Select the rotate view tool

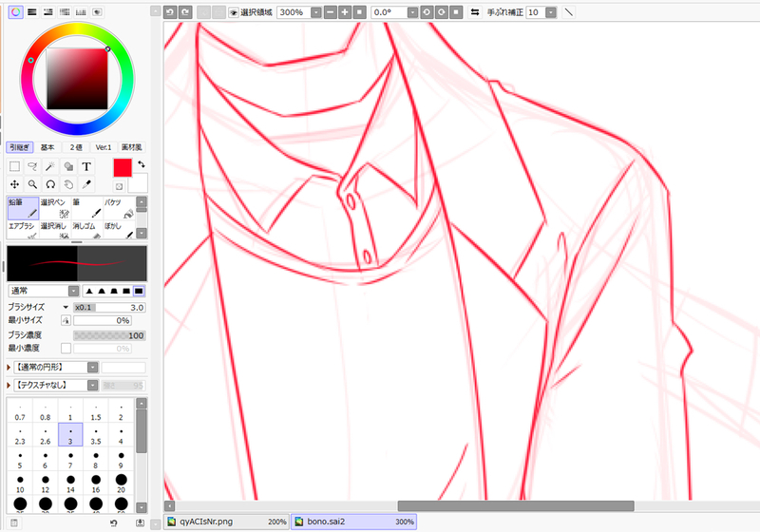(x=50, y=184)
